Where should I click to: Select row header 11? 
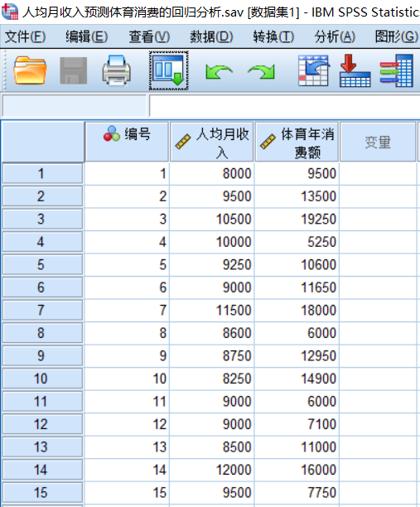[42, 401]
